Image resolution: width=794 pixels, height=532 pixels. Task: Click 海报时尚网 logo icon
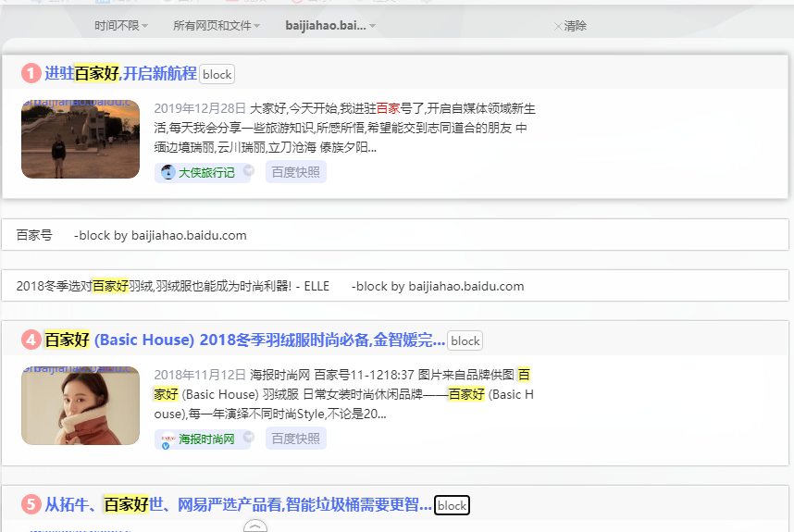pos(167,439)
